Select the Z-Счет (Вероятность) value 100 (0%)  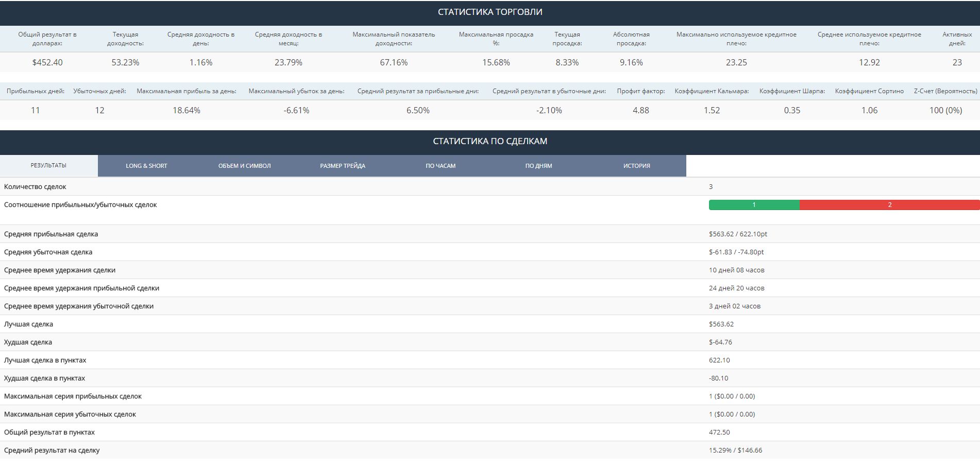coord(945,110)
